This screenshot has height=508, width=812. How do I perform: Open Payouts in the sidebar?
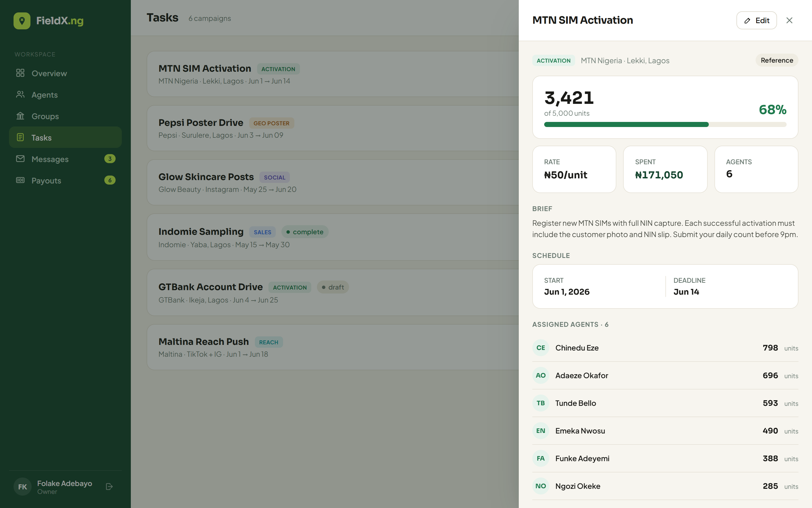[x=65, y=180]
